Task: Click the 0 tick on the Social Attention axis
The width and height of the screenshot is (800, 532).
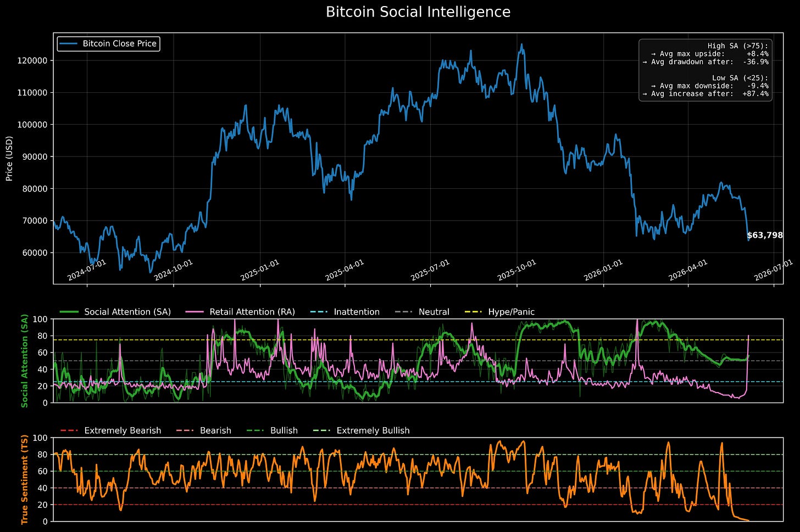Action: pos(46,403)
